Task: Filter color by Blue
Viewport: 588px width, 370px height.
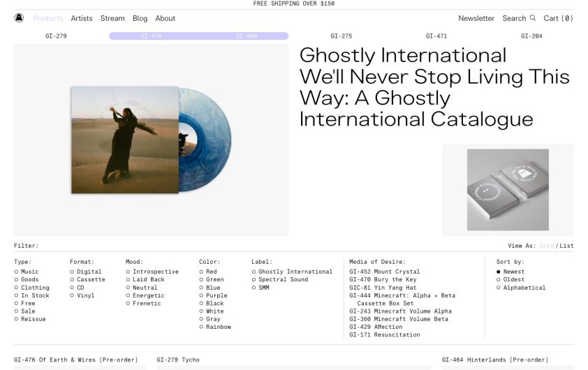Action: pos(210,288)
